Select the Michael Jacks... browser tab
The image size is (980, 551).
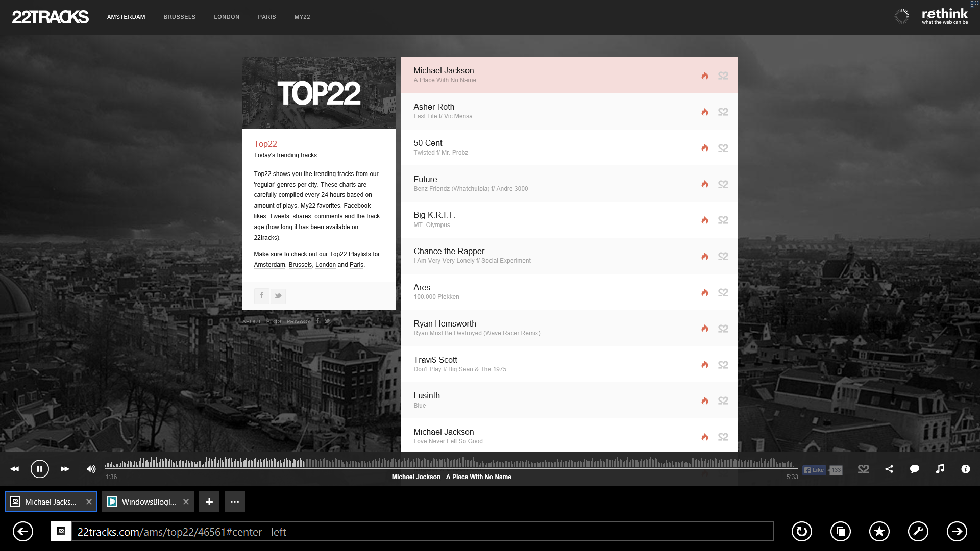tap(51, 502)
